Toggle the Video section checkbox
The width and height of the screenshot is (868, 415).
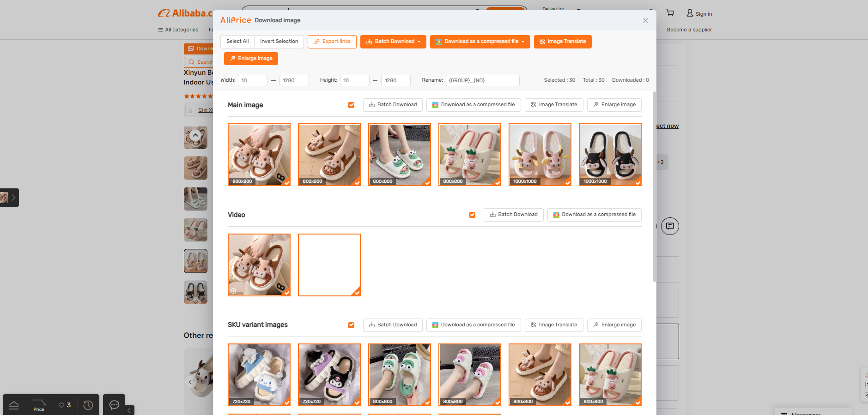472,215
